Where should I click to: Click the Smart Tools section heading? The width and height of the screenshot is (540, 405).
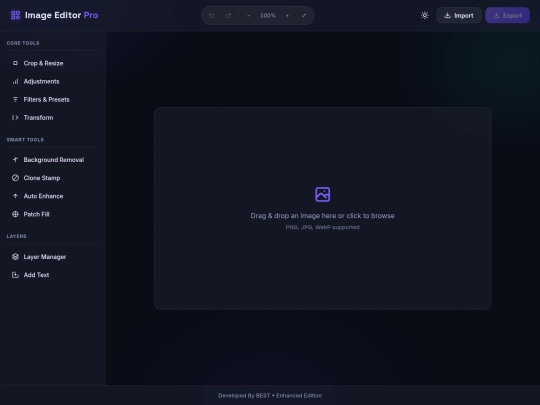tap(25, 140)
